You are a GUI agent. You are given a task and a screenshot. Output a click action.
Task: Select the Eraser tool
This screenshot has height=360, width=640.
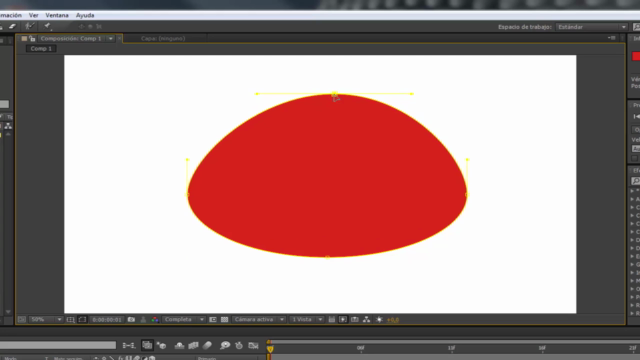(12, 26)
